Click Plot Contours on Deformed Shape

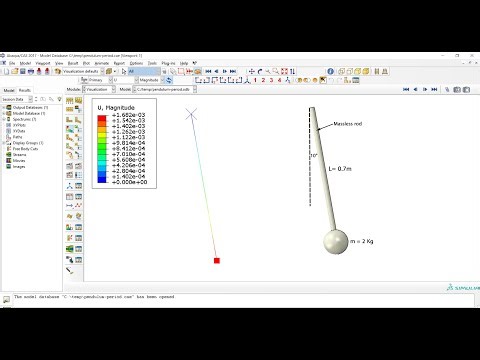click(70, 129)
